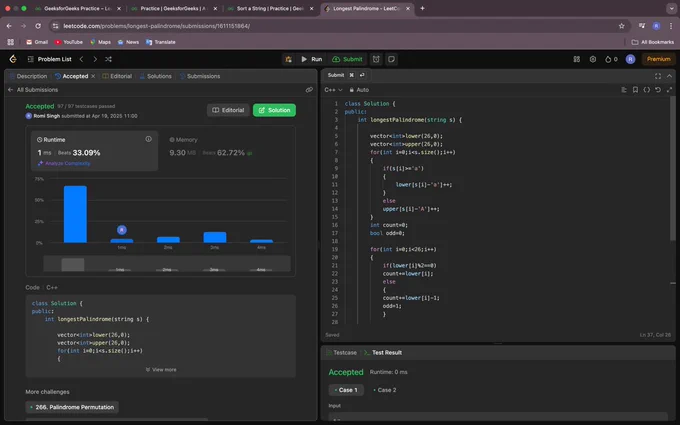Click the LeetCode logo icon
The image size is (680, 425).
pos(13,59)
